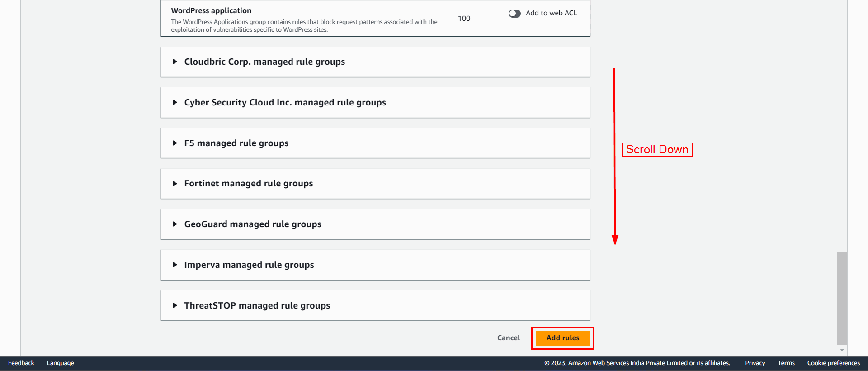The width and height of the screenshot is (868, 371).
Task: Expand GeoGuard managed rule groups arrow
Action: point(175,224)
